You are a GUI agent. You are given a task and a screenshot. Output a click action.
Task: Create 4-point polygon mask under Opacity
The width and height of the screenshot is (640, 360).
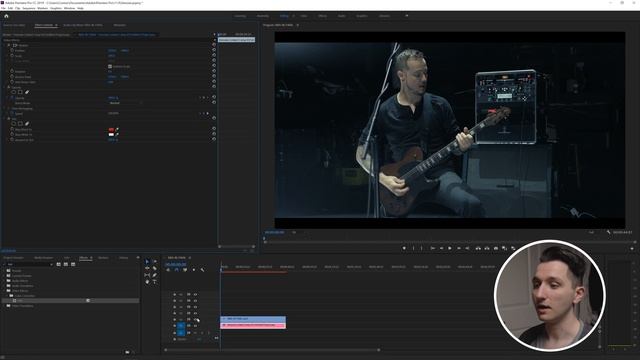pyautogui.click(x=20, y=92)
